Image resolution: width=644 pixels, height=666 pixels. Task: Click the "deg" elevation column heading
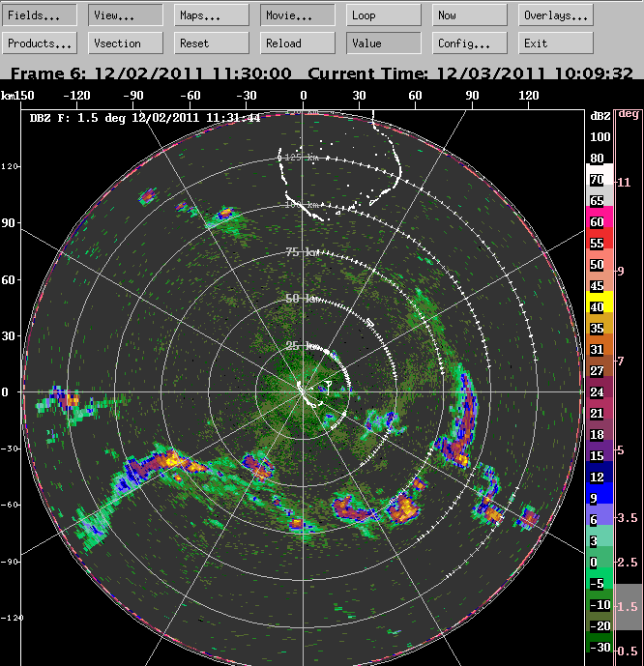(629, 114)
